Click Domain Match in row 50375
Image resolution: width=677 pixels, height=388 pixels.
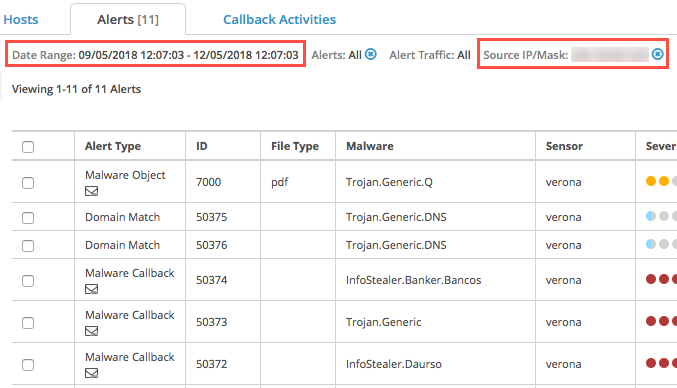[x=122, y=217]
